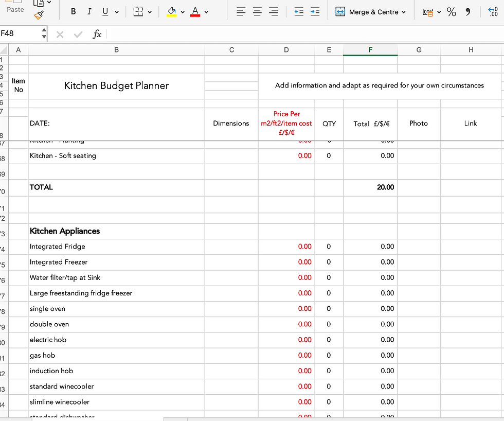The image size is (504, 421).
Task: Click the Copy icon
Action: click(x=39, y=3)
